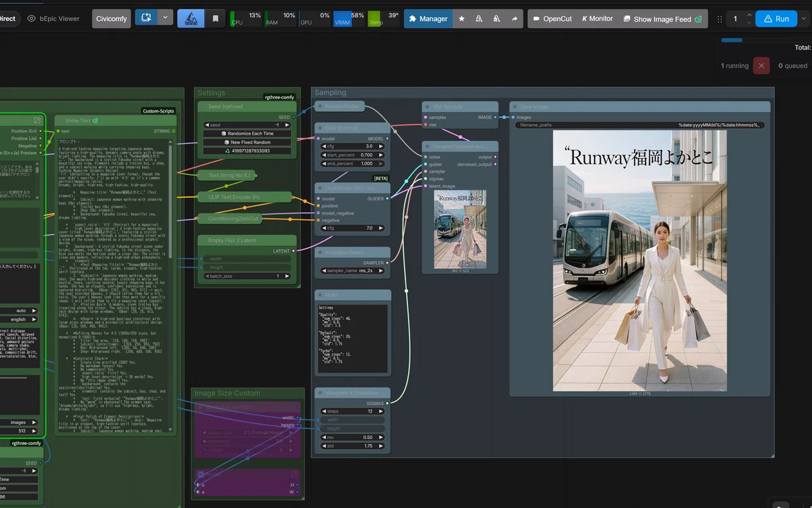This screenshot has width=812, height=508.
Task: Open the images dropdown on left node
Action: coord(20,422)
